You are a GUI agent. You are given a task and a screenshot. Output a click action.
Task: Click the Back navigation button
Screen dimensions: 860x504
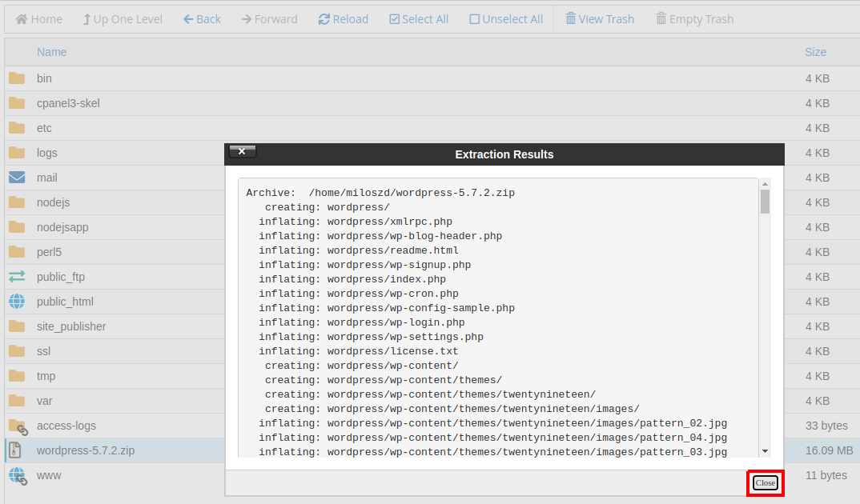202,19
